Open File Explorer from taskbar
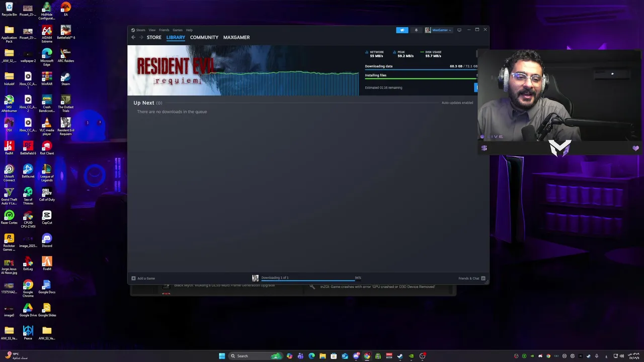This screenshot has height=362, width=644. pyautogui.click(x=323, y=356)
